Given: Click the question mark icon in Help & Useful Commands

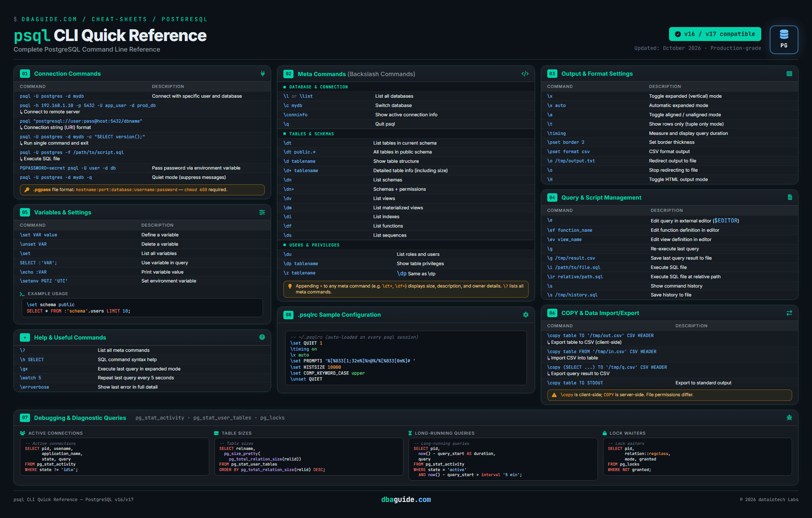Looking at the screenshot, I should [x=262, y=337].
